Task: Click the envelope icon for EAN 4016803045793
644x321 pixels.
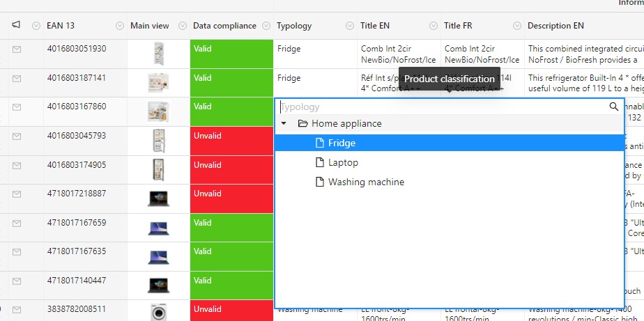Action: tap(17, 136)
